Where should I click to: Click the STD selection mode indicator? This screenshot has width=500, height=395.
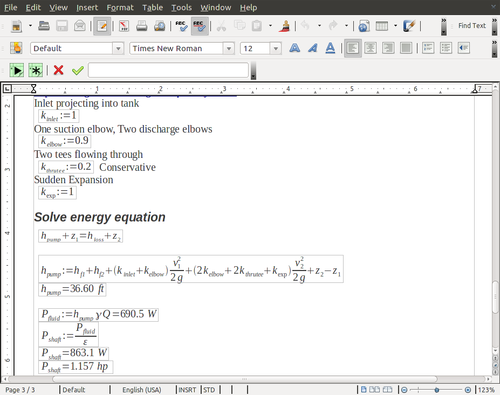[x=209, y=390]
